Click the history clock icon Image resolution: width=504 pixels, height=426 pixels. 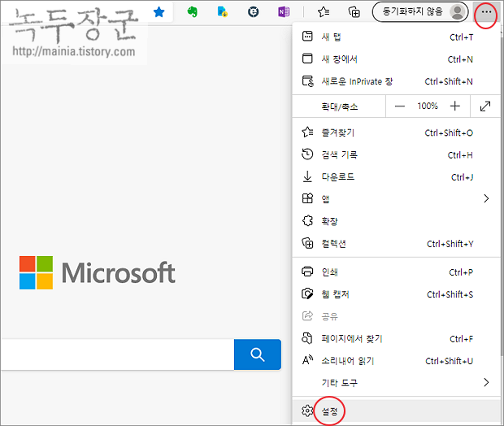(x=307, y=154)
